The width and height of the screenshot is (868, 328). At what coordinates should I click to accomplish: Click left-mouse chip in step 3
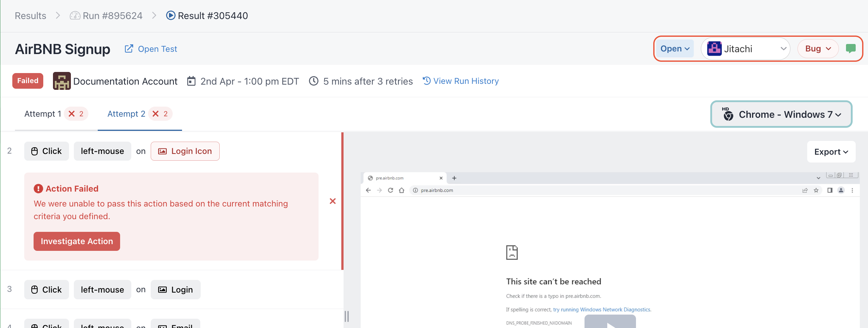pos(103,290)
